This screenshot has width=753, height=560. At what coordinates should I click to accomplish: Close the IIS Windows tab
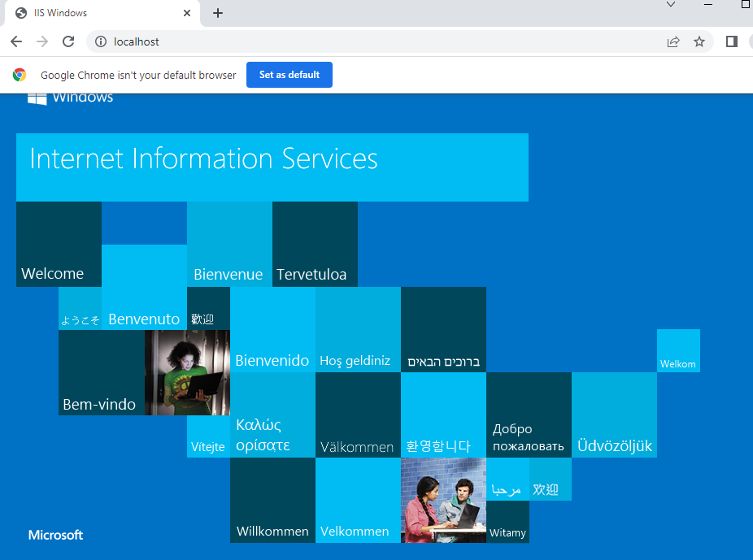coord(187,13)
